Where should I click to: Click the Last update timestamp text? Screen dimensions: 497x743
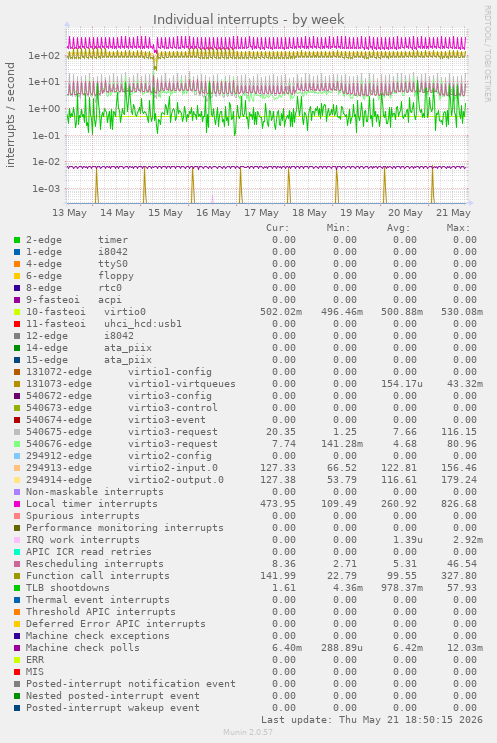click(372, 720)
